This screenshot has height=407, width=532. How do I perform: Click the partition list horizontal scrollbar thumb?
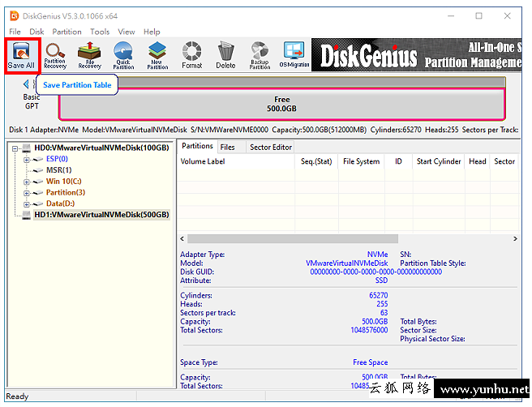click(293, 239)
